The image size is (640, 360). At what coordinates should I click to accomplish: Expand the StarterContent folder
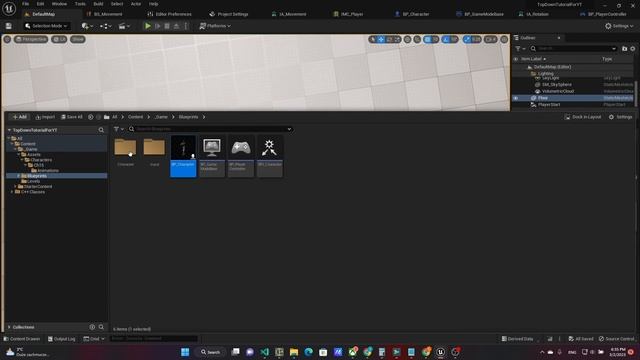pos(16,187)
